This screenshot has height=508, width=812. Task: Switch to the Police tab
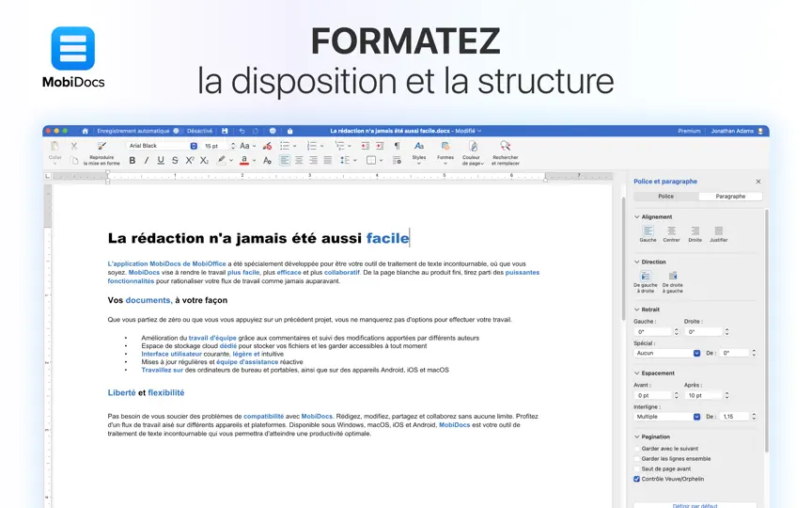point(666,197)
